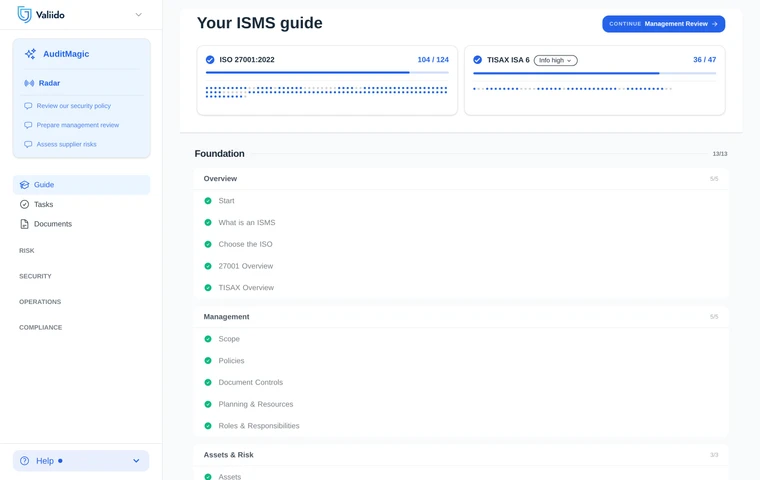768x480 pixels.
Task: Open the 'TISAX Overview' step
Action: 246,288
